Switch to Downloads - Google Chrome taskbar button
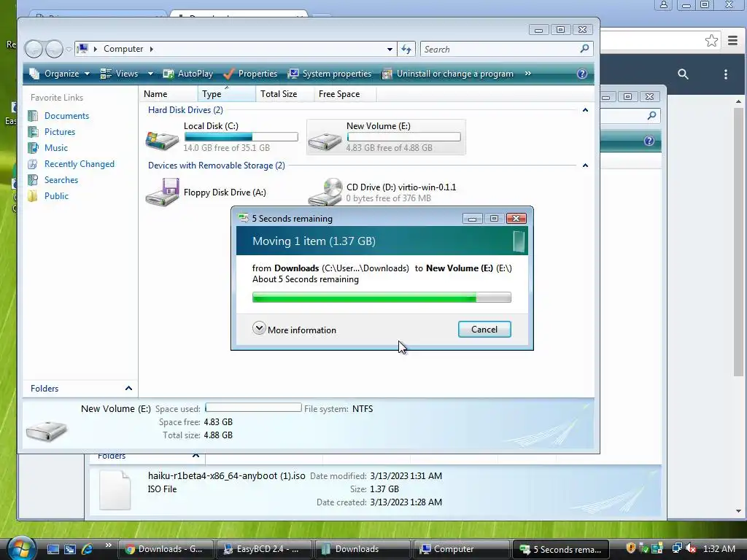Viewport: 747px width, 560px height. click(166, 549)
